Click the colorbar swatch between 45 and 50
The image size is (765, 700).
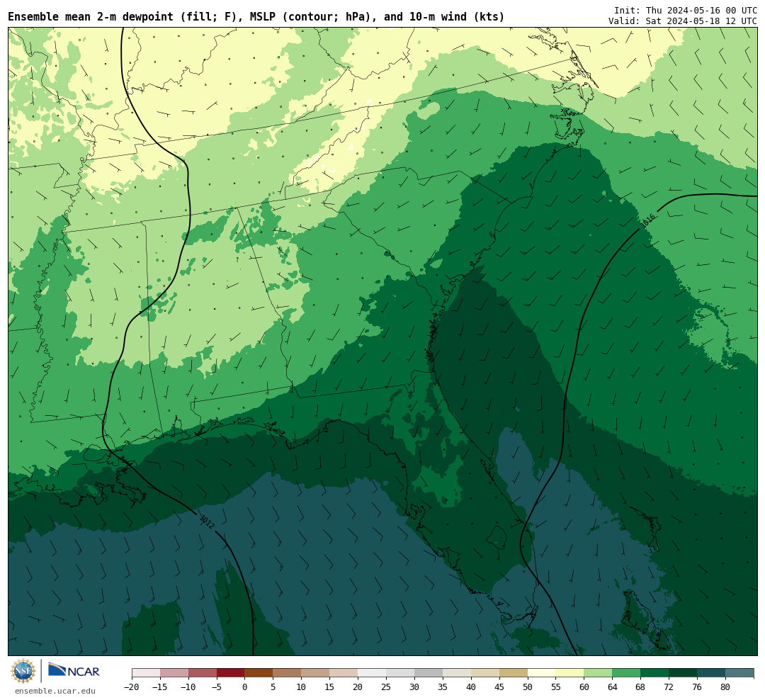click(514, 673)
